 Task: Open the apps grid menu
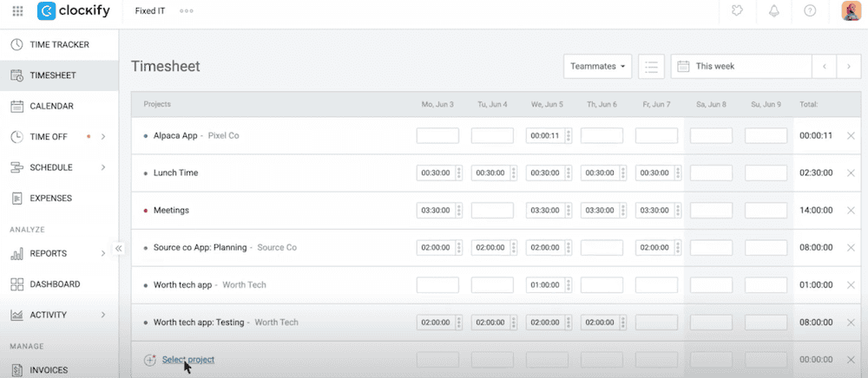point(17,10)
